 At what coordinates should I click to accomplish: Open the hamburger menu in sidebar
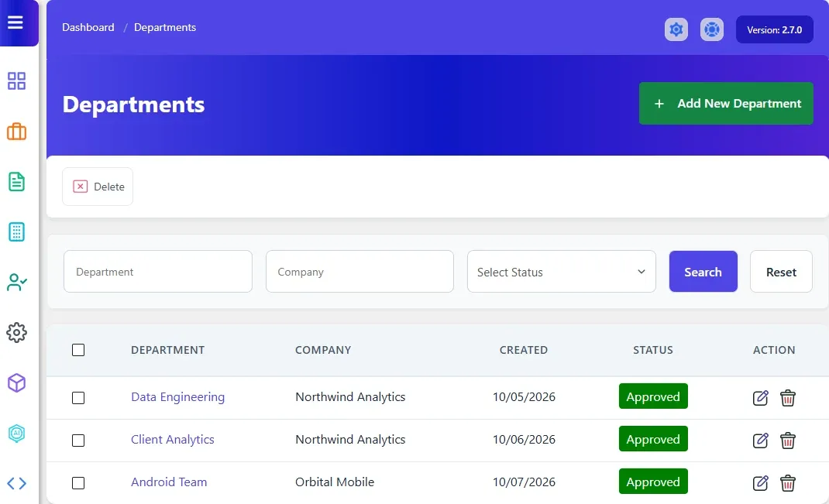[x=15, y=22]
